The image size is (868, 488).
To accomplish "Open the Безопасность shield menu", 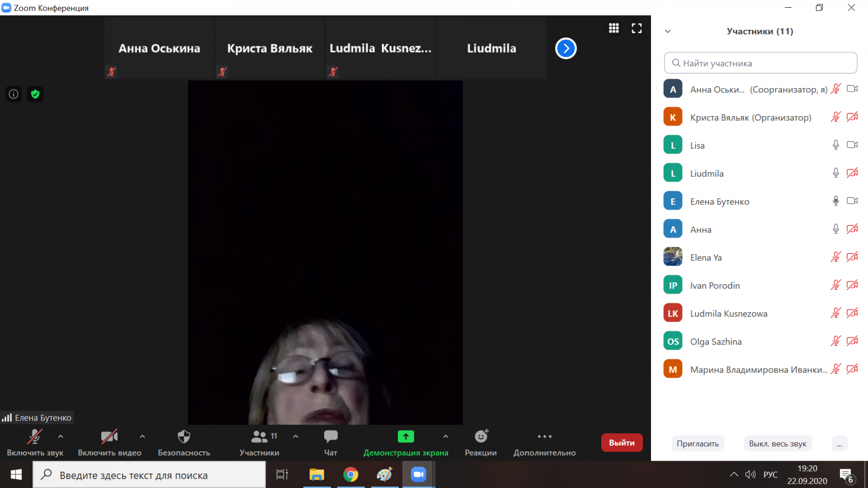I will [184, 443].
